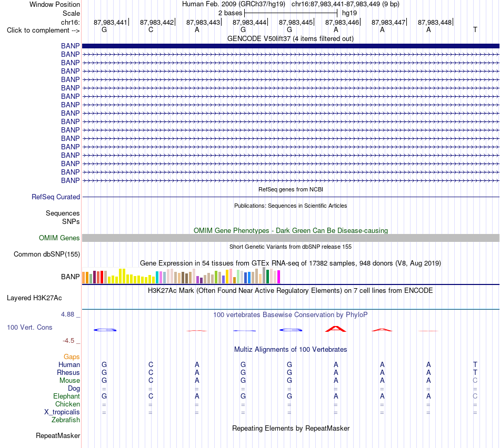
Task: Select the RefSeq Curated track label
Action: (55, 197)
